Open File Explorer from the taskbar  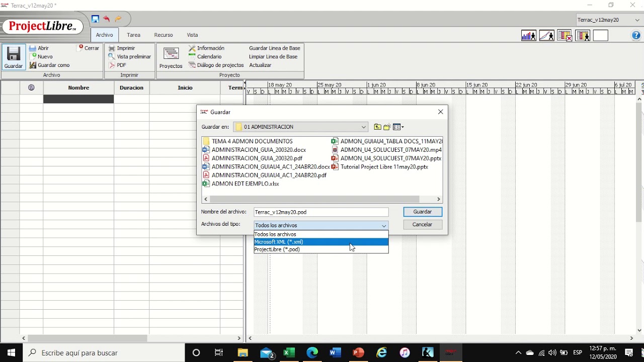pos(243,353)
